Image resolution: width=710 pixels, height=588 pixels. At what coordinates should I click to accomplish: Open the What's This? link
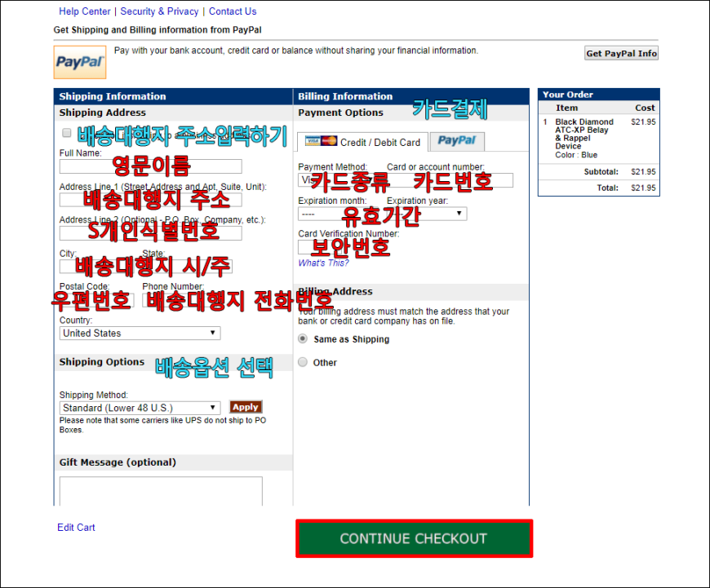click(x=323, y=263)
